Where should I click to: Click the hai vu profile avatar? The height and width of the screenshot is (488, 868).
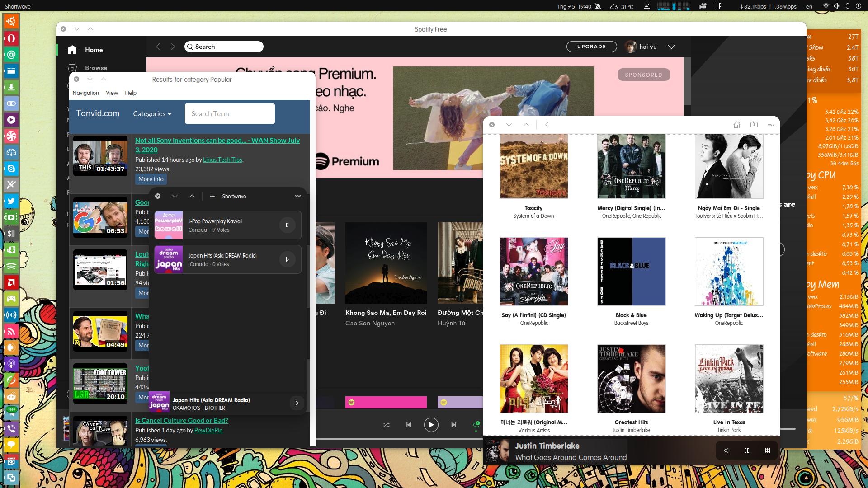coord(631,47)
